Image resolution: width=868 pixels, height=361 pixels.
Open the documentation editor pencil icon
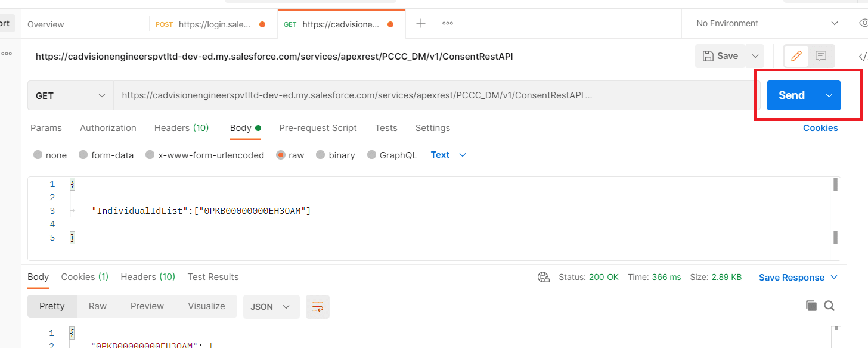point(795,56)
